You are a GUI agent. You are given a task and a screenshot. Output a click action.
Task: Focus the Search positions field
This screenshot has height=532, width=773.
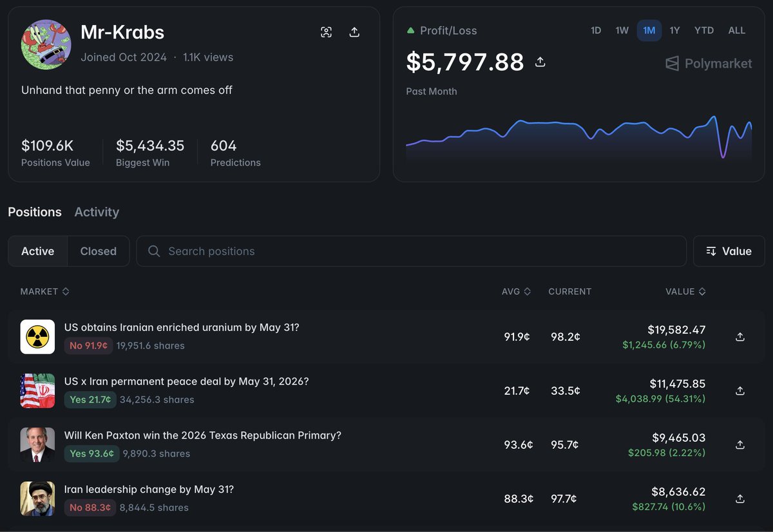[411, 251]
